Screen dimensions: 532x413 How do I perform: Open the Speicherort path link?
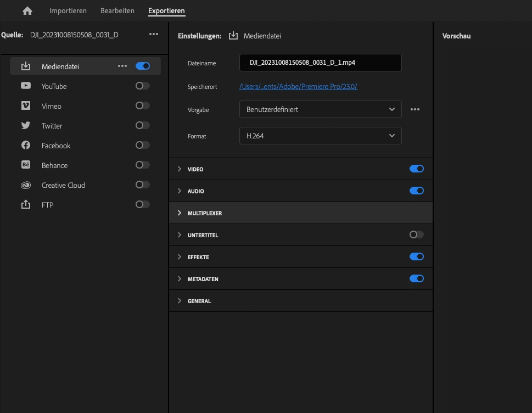299,87
